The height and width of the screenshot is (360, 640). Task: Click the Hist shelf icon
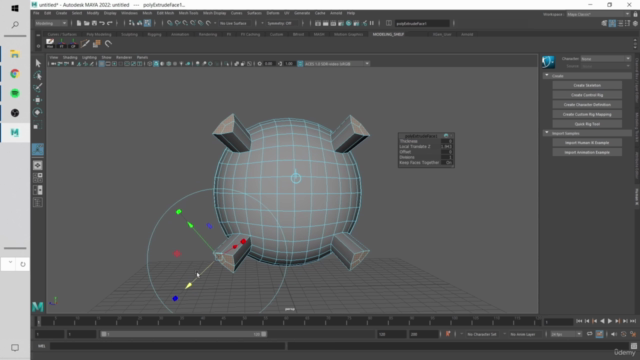pos(50,43)
